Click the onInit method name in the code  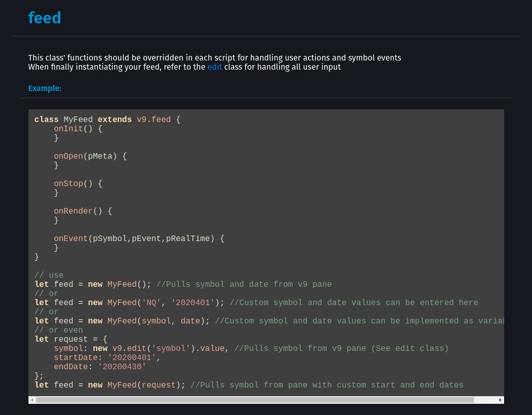click(x=68, y=129)
